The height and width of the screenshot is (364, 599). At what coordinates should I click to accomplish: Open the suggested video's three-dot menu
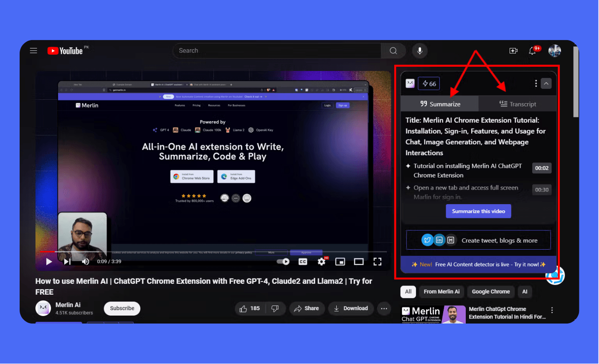click(x=552, y=310)
